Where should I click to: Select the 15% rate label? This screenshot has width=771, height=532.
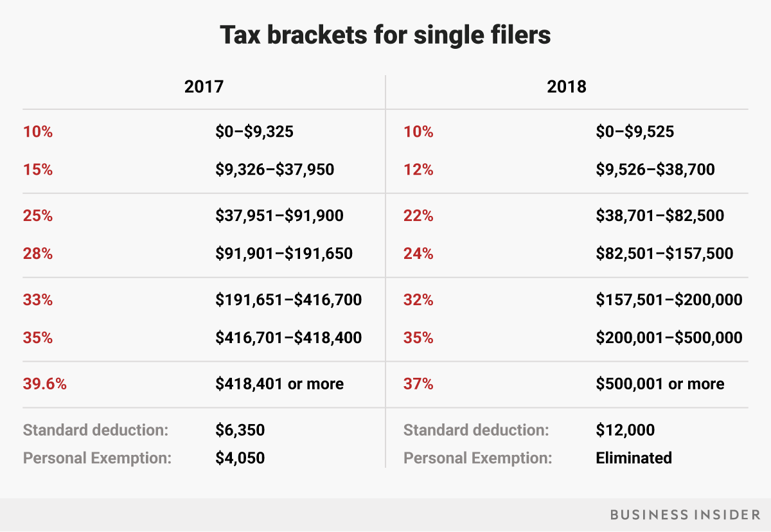(38, 170)
